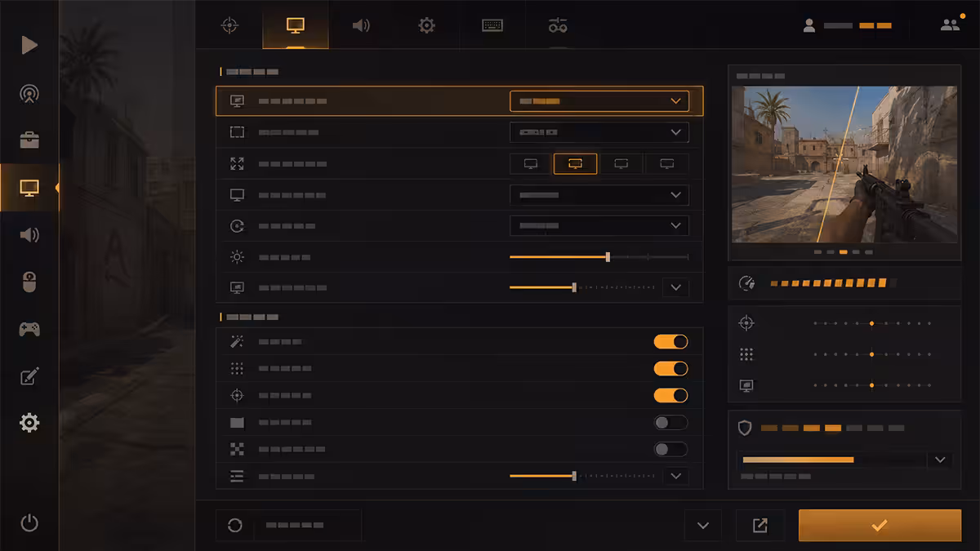Click the checkerboard icon in the toggle list
The width and height of the screenshot is (980, 551).
237,449
